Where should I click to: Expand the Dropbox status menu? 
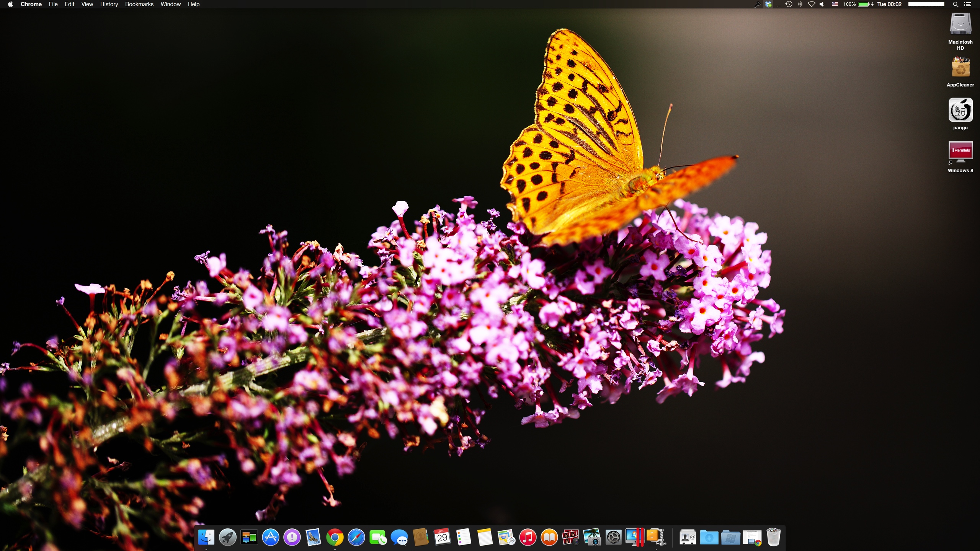click(768, 4)
